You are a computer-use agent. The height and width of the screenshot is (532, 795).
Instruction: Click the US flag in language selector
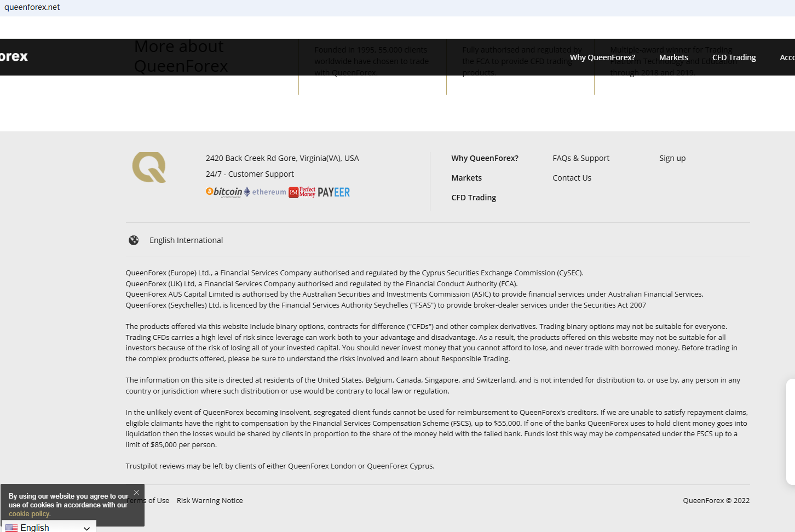[11, 528]
